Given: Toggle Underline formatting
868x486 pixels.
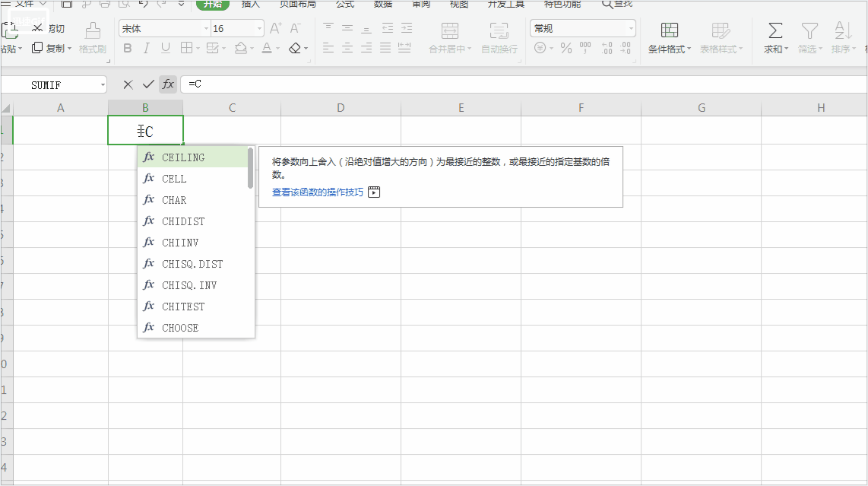Looking at the screenshot, I should (x=165, y=48).
